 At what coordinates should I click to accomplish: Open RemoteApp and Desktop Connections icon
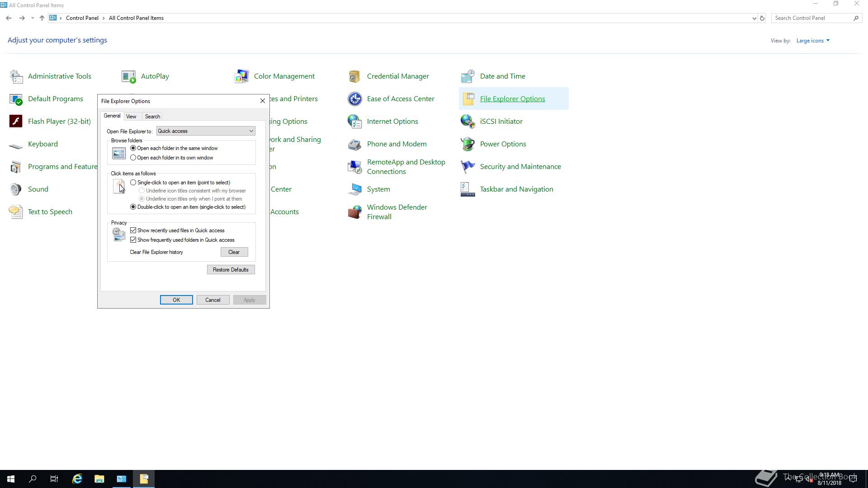[355, 167]
